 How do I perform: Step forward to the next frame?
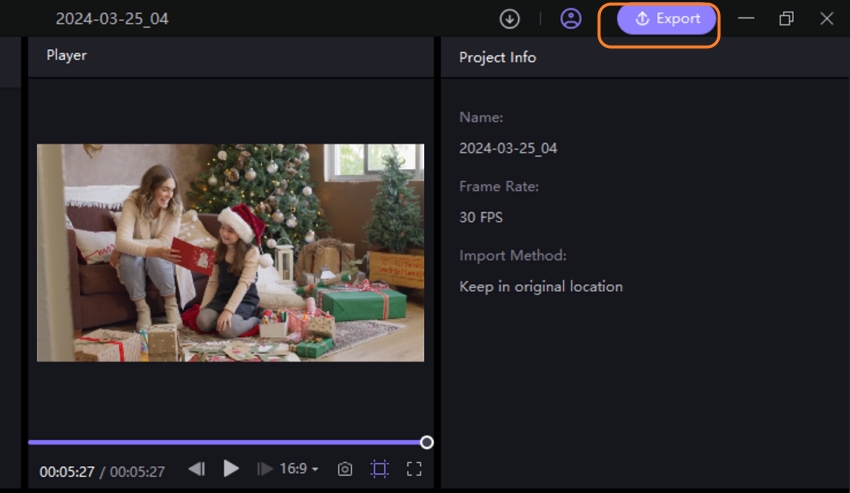[264, 469]
